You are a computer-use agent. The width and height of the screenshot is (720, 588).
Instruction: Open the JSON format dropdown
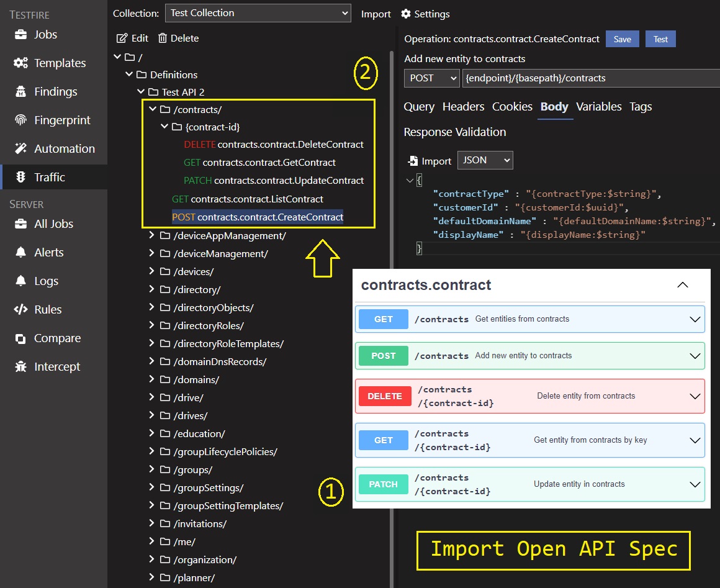coord(485,160)
